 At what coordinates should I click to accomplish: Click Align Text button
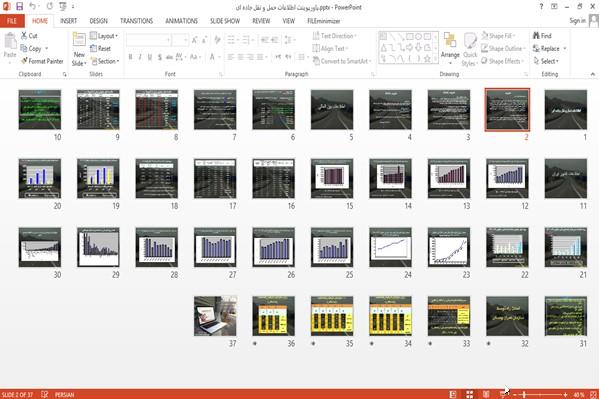click(330, 48)
